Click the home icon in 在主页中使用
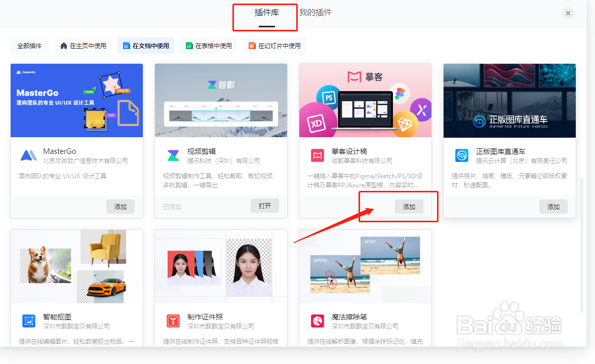This screenshot has height=364, width=595. coord(64,46)
